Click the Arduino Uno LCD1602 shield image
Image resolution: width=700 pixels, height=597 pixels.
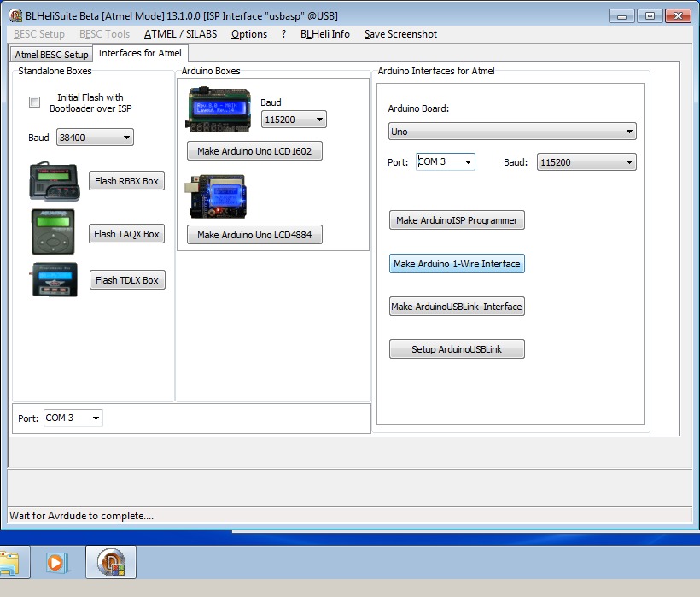tap(218, 109)
